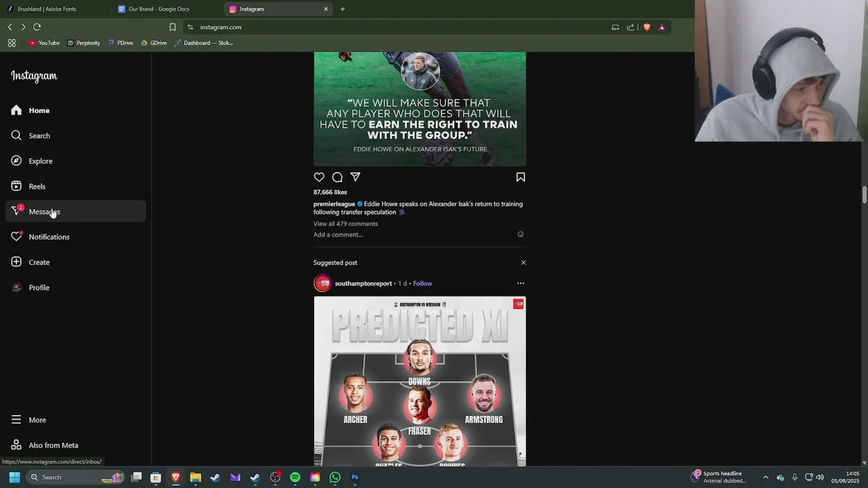Follow southamptonreport
The width and height of the screenshot is (868, 488).
[422, 283]
